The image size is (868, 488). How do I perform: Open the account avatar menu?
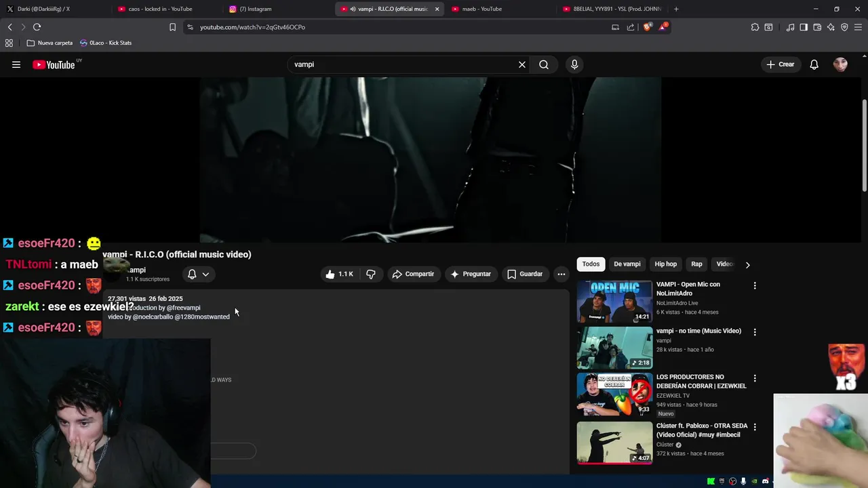click(x=841, y=64)
